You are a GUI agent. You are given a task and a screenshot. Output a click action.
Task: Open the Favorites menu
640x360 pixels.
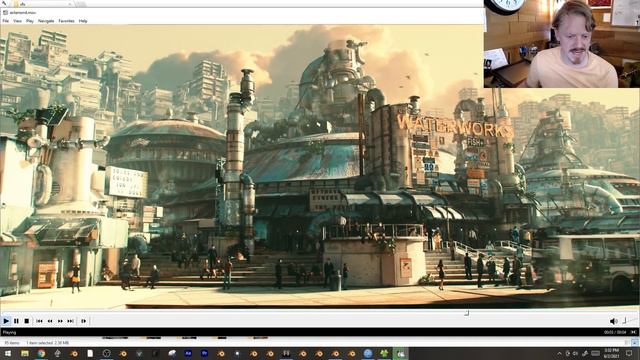click(x=66, y=21)
